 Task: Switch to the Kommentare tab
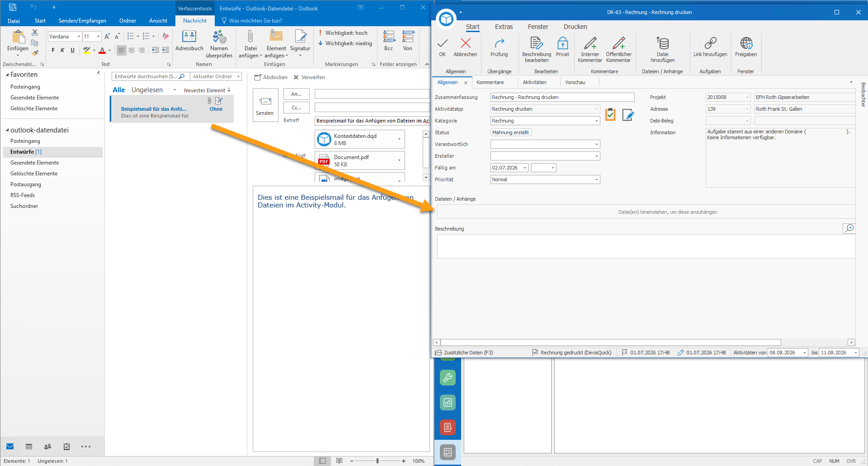point(490,82)
